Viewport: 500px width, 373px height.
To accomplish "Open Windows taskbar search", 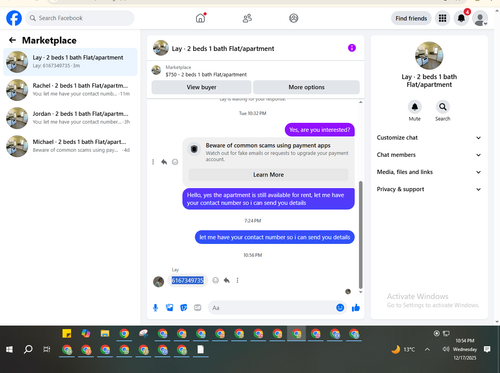I will [28, 349].
